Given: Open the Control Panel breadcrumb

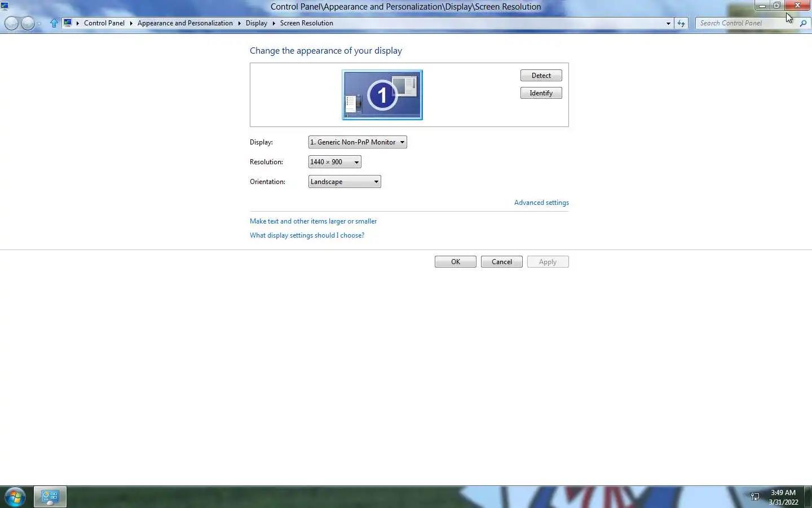Looking at the screenshot, I should (104, 23).
